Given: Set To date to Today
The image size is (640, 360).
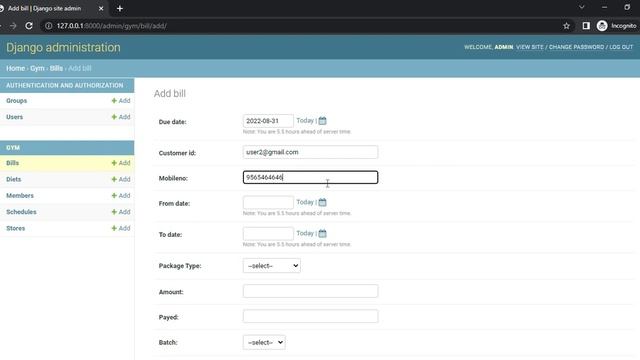Looking at the screenshot, I should (305, 233).
